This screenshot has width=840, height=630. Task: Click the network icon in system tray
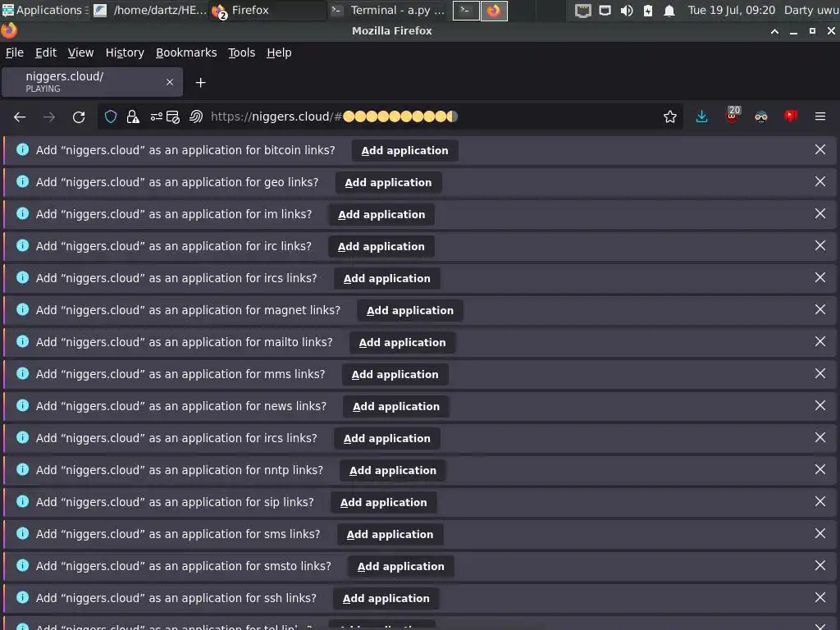[605, 11]
